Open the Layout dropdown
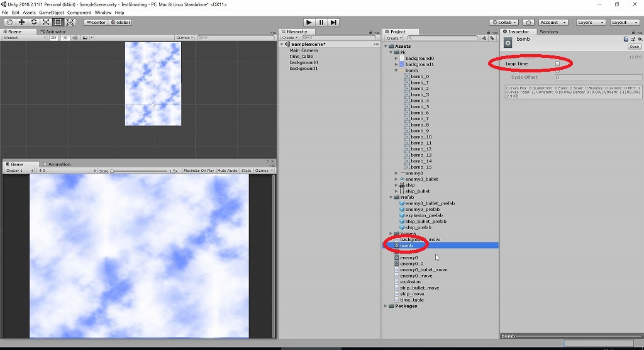Image resolution: width=644 pixels, height=350 pixels. pos(625,22)
